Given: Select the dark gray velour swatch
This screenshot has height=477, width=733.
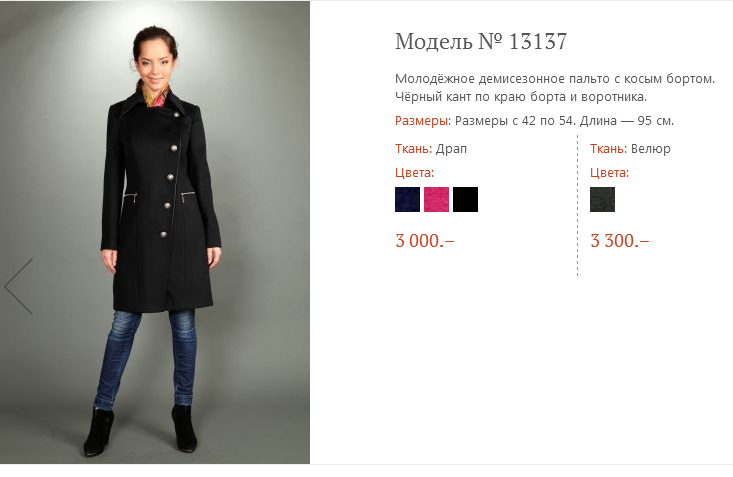Looking at the screenshot, I should [602, 199].
